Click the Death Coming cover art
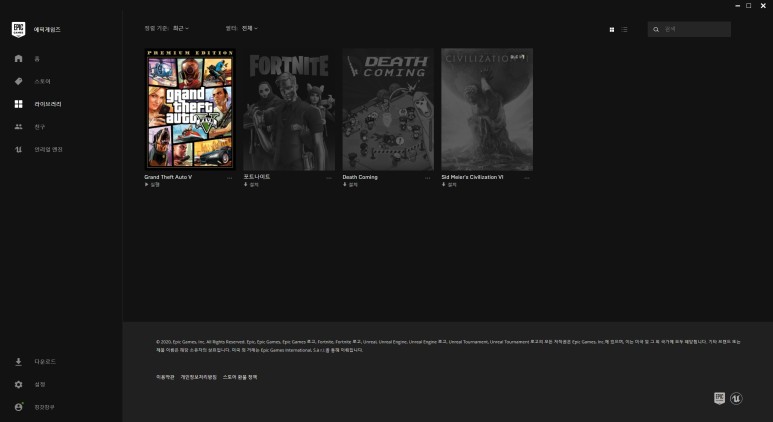Image resolution: width=773 pixels, height=422 pixels. (x=388, y=109)
